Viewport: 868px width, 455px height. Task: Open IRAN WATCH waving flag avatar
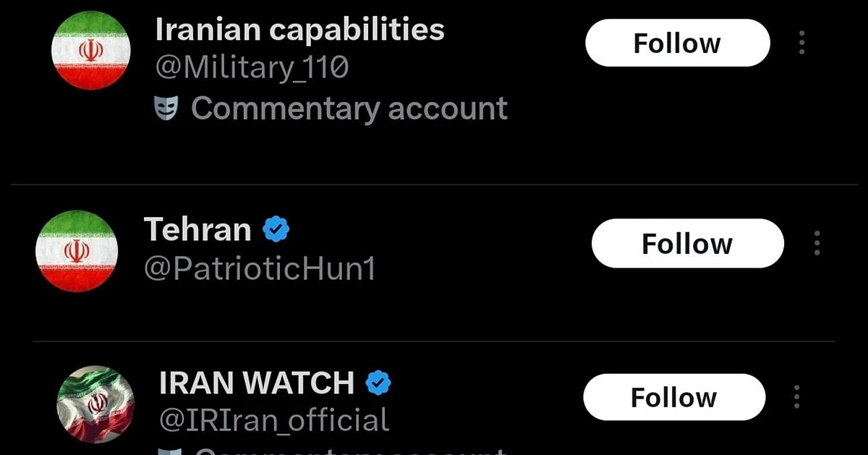(95, 404)
